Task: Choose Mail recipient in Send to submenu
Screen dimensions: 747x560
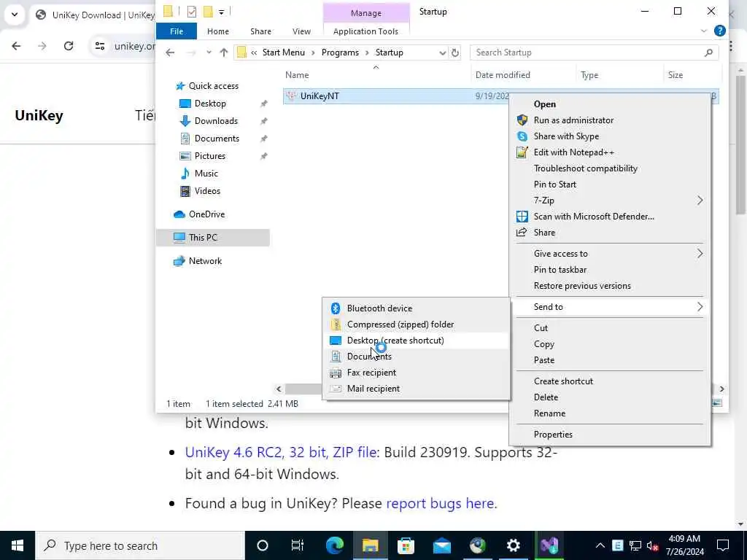Action: click(416, 389)
